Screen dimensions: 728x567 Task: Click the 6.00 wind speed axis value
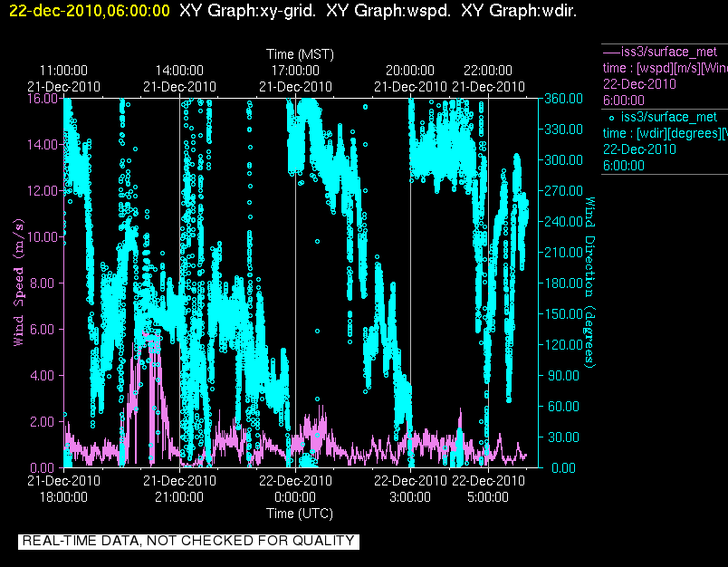[43, 330]
